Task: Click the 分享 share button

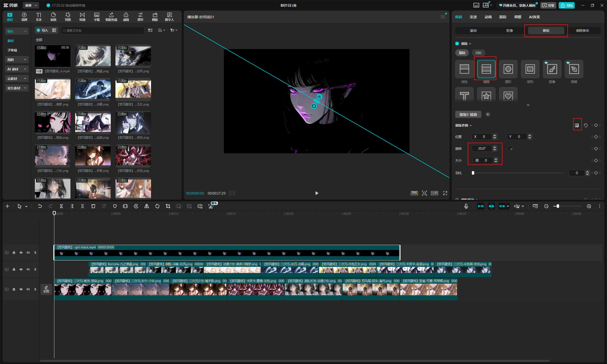Action: [x=548, y=5]
